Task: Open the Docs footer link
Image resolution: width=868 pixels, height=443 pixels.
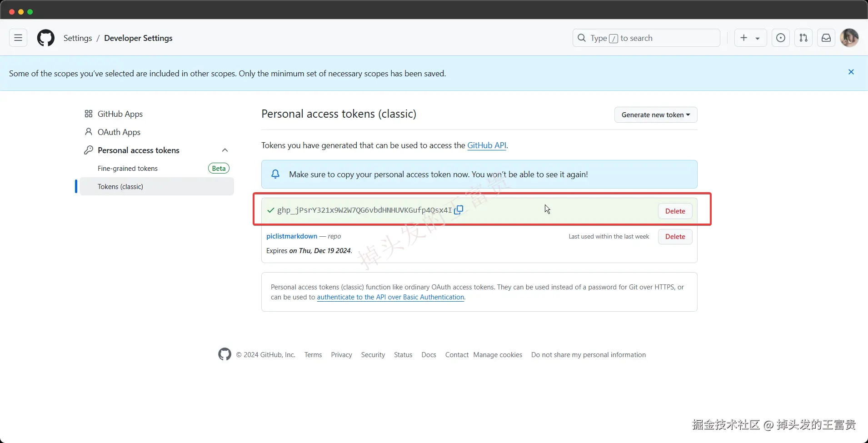Action: point(429,355)
